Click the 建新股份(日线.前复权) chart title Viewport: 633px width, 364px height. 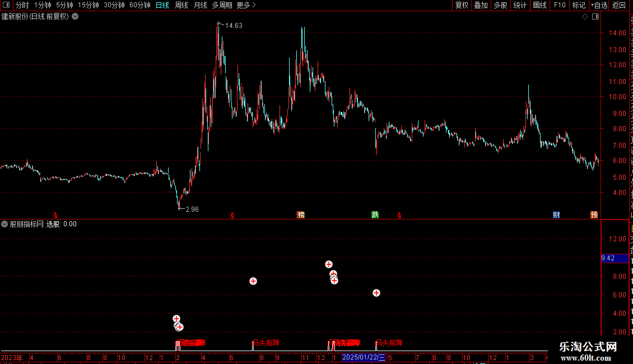point(35,17)
